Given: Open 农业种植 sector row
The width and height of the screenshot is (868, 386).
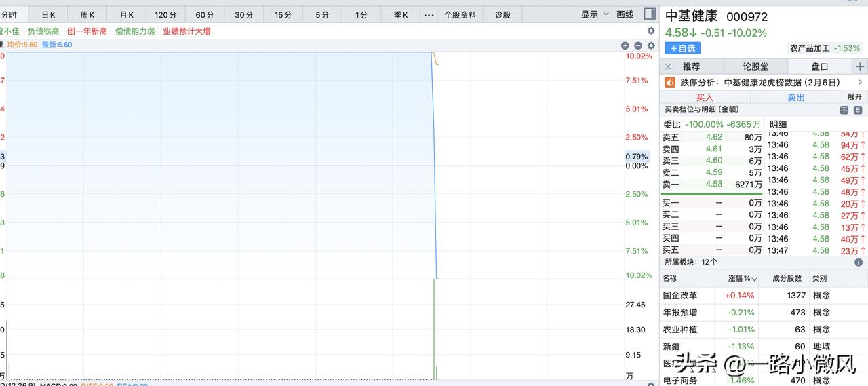Looking at the screenshot, I should pos(763,329).
